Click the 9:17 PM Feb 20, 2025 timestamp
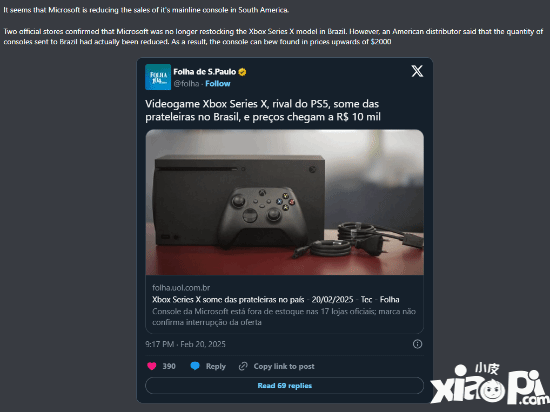The height and width of the screenshot is (412, 550). (x=185, y=344)
